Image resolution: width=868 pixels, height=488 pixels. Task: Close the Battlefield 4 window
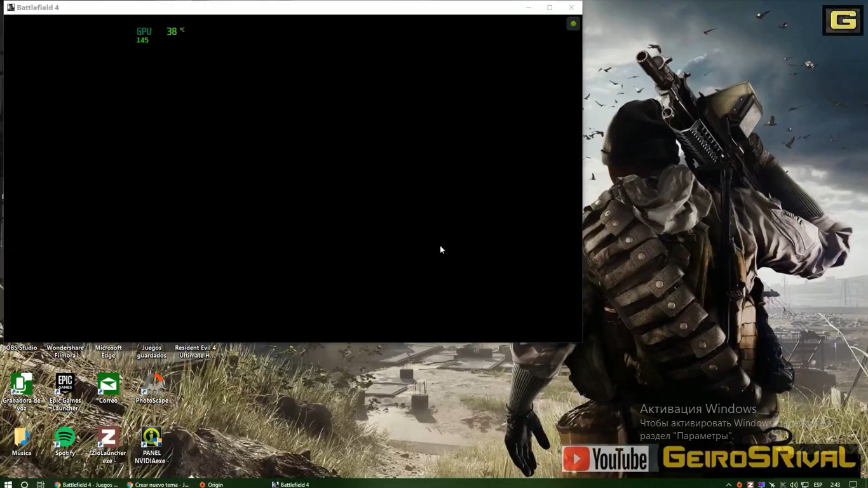(571, 8)
